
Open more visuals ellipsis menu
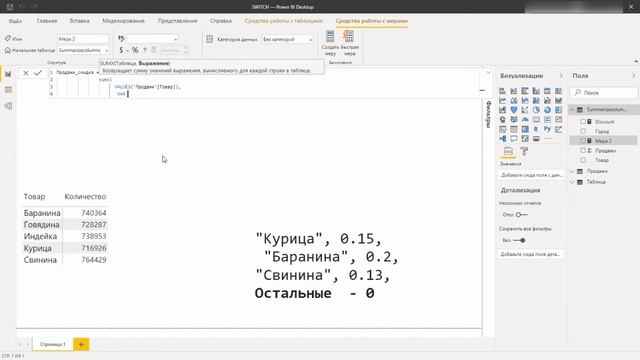[547, 139]
